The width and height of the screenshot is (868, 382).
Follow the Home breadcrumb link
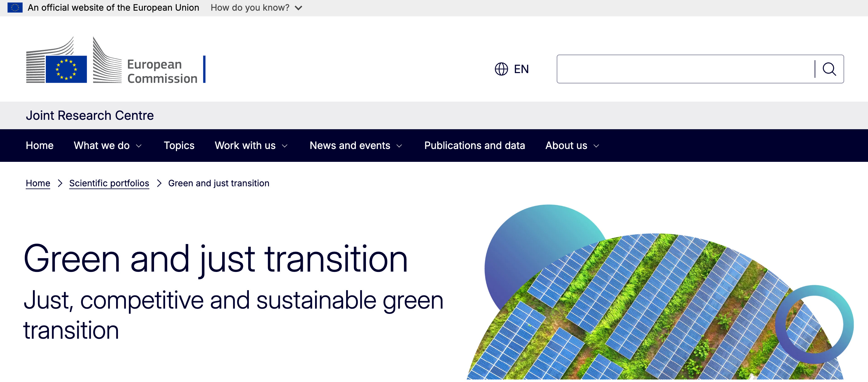38,183
